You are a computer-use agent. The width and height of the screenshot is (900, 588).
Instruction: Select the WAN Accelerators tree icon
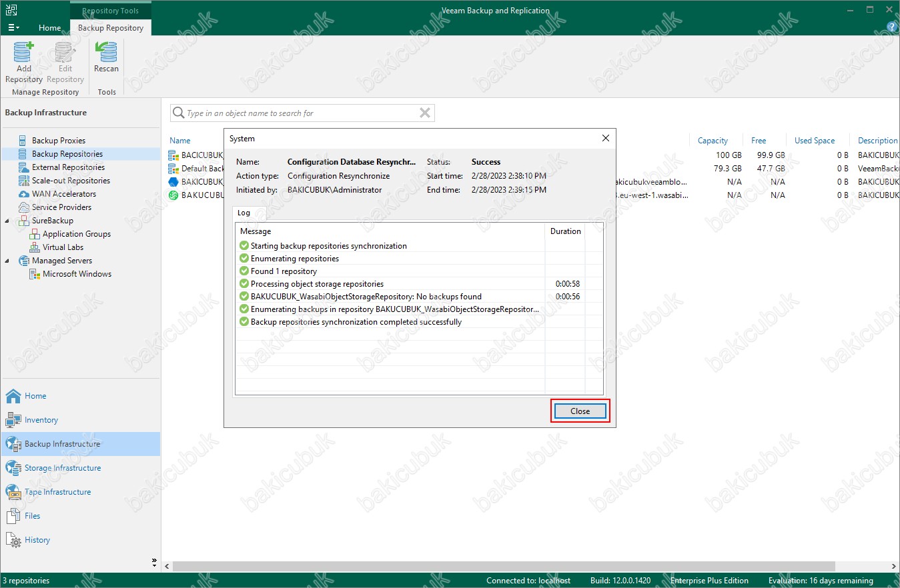[x=24, y=194]
